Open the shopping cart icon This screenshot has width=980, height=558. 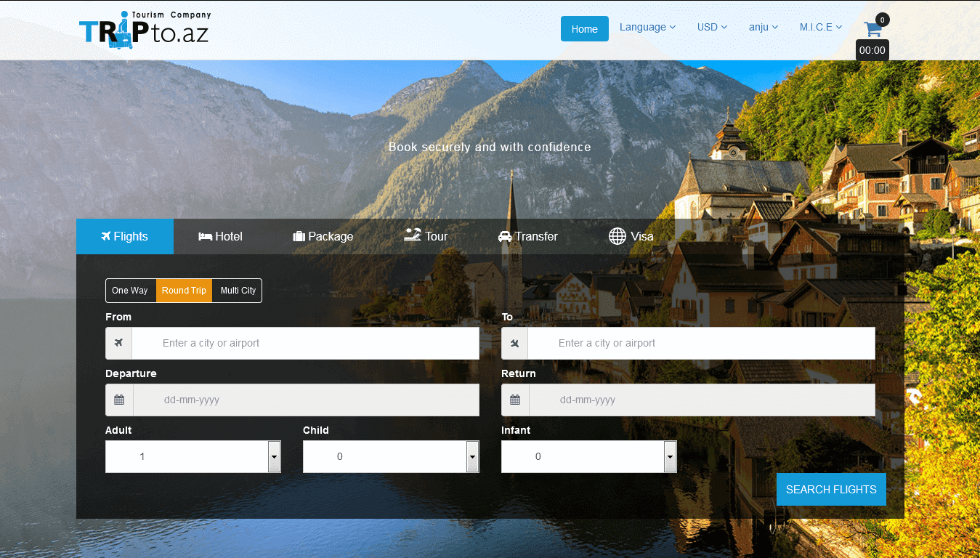872,30
